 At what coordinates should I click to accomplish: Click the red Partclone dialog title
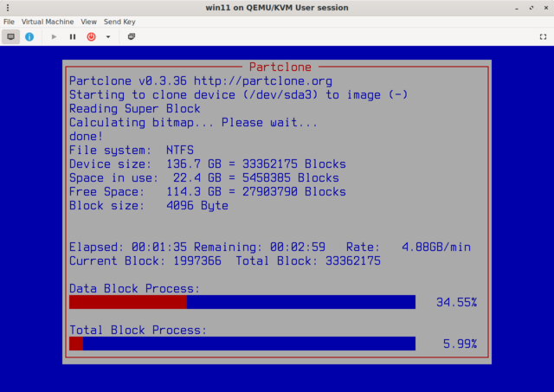(280, 67)
